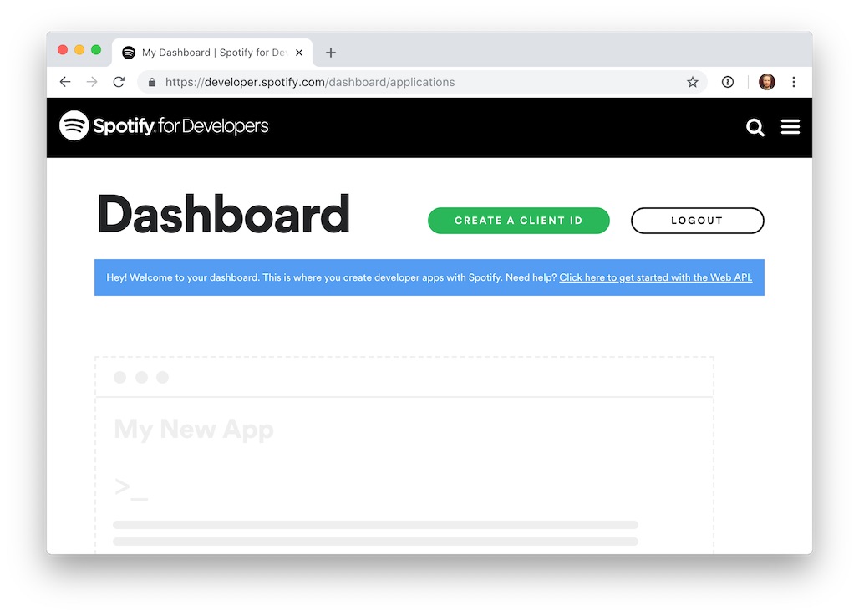
Task: Open the Chrome profile avatar
Action: pyautogui.click(x=767, y=82)
